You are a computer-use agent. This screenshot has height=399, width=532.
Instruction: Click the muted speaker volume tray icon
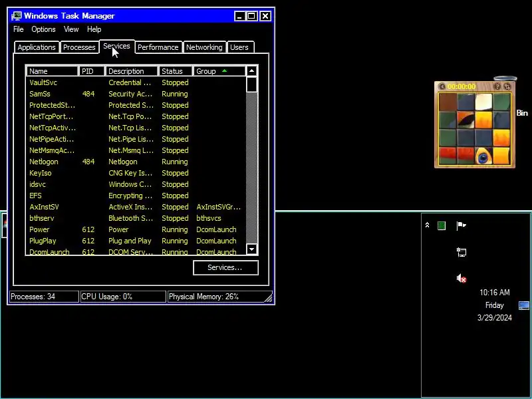pos(462,279)
